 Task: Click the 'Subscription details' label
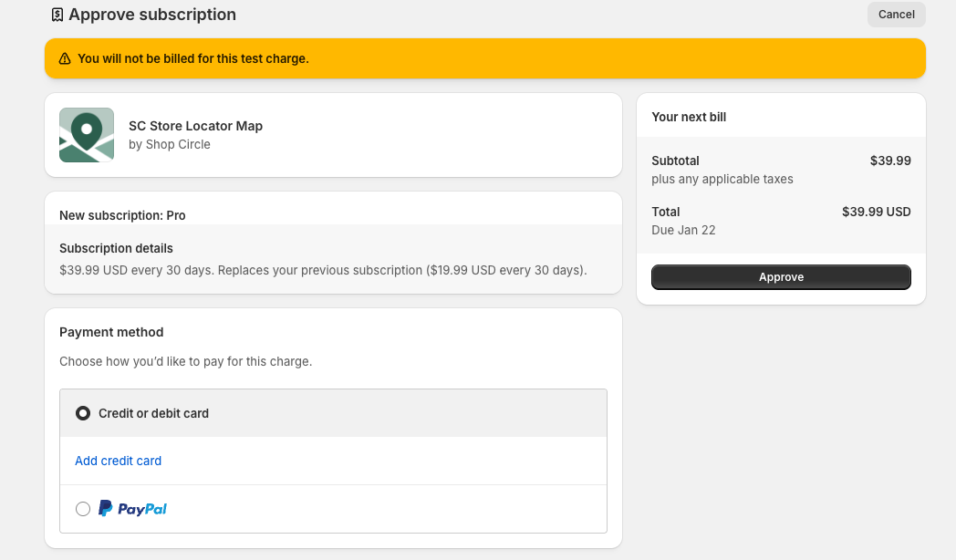coord(116,249)
